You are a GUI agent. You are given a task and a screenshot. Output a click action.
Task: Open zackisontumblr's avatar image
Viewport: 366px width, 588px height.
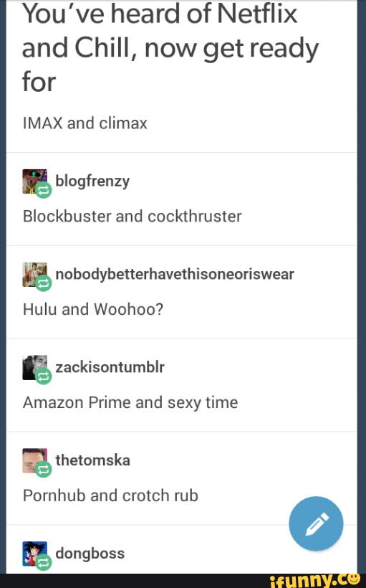point(35,367)
